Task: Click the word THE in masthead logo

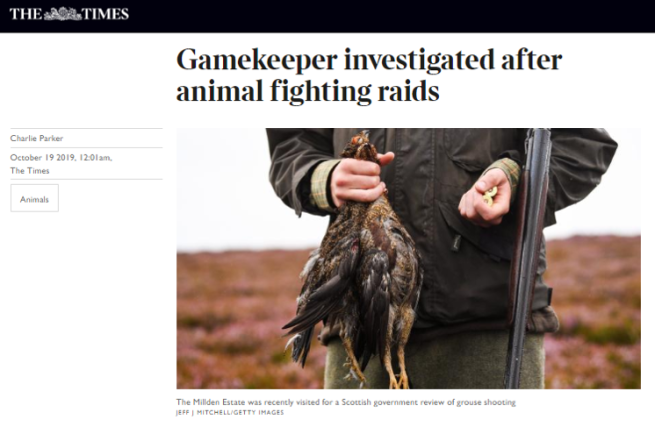Action: coord(26,14)
